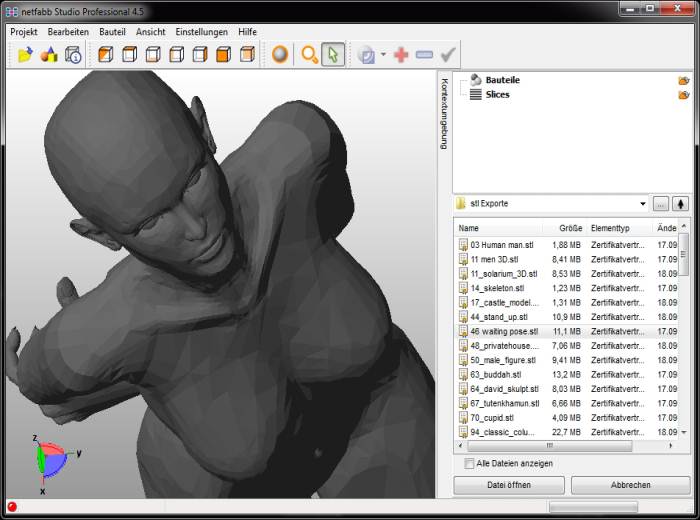
Task: Click the Abbrechen button
Action: [630, 485]
